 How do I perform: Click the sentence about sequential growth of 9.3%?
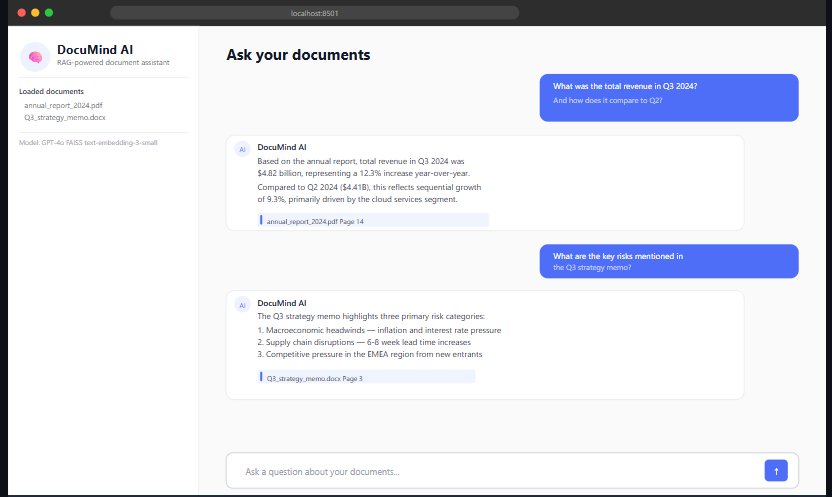(x=369, y=193)
